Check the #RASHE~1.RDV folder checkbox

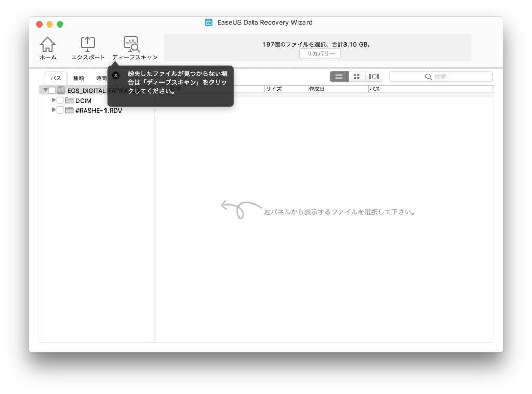(60, 110)
